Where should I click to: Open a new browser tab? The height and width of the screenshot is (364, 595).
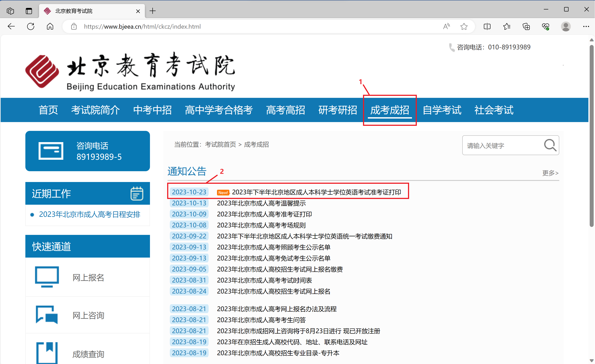pos(153,11)
